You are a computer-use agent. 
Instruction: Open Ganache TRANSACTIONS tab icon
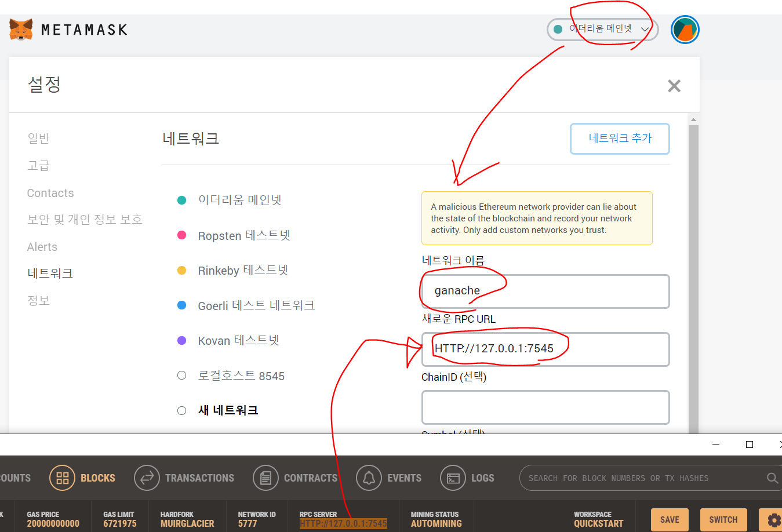coord(147,478)
